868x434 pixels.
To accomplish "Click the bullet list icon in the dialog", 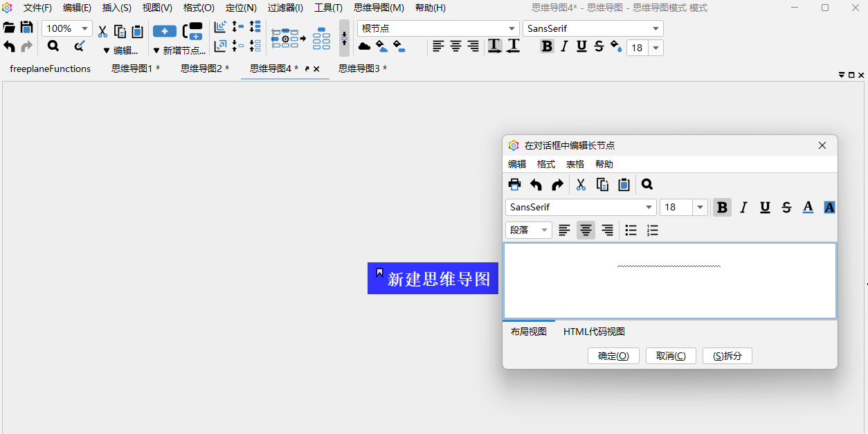I will click(631, 230).
